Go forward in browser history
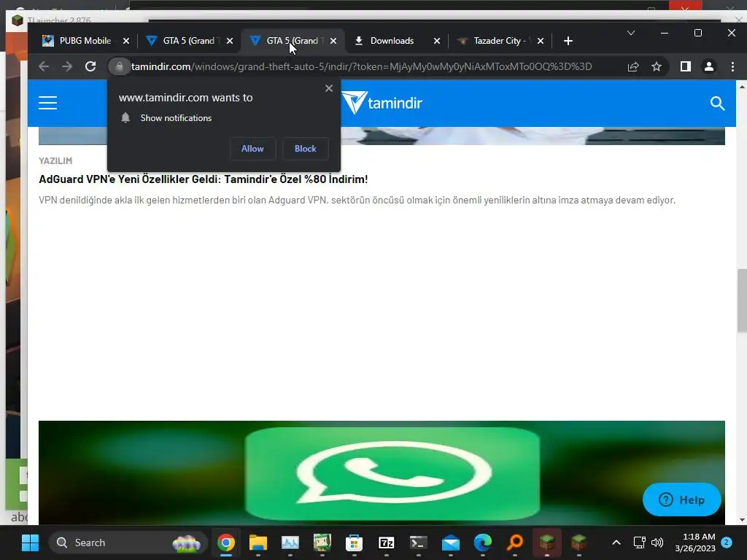The image size is (747, 560). point(67,66)
